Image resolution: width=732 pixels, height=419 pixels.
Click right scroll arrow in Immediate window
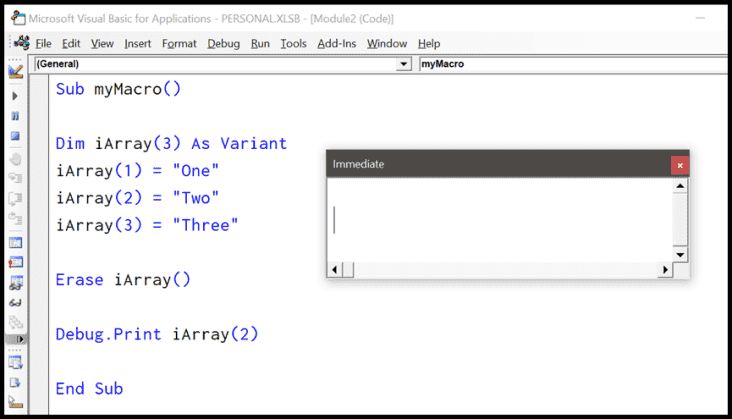(x=664, y=270)
